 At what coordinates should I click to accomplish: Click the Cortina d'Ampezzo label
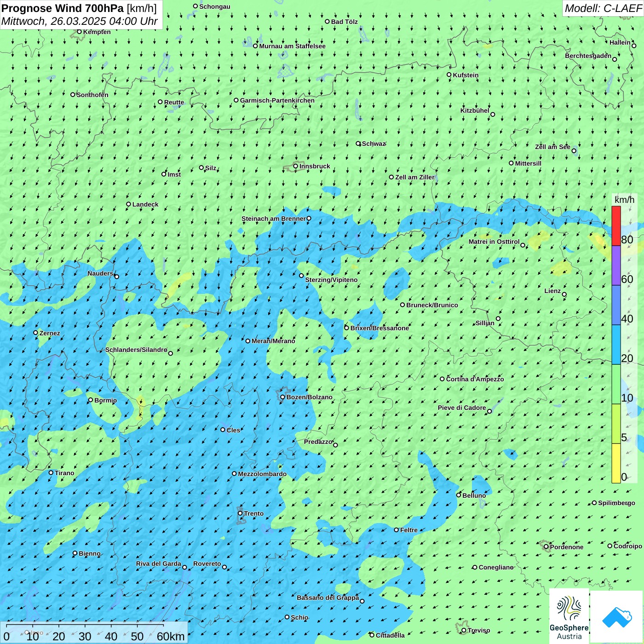coord(475,379)
